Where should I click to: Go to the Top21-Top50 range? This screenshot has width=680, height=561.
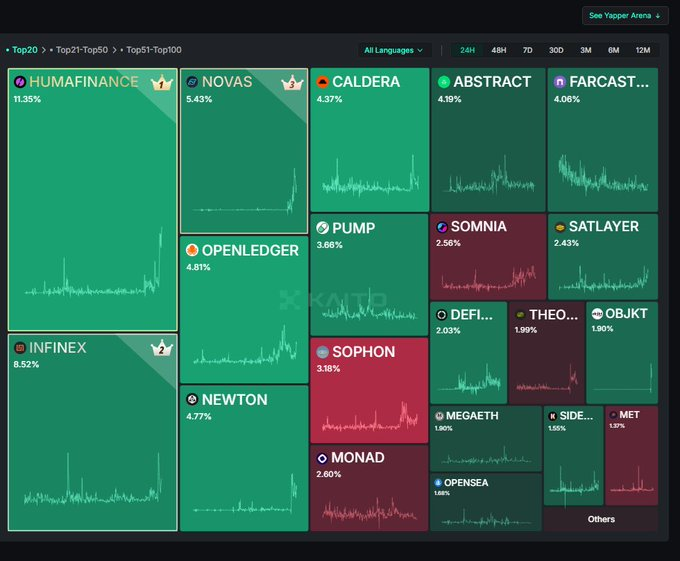(82, 50)
